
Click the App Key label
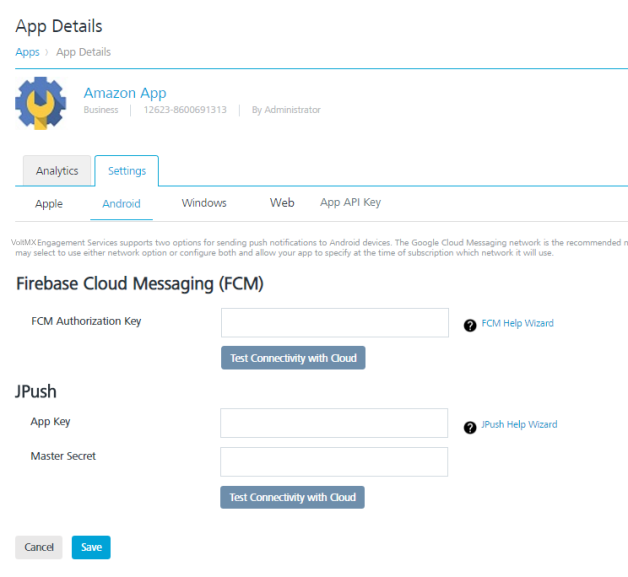click(x=50, y=422)
